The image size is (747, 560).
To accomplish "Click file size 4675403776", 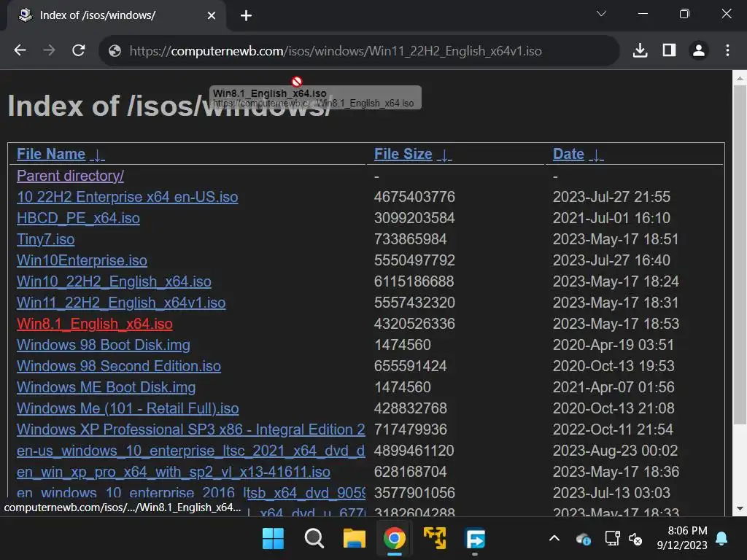I will [x=414, y=197].
